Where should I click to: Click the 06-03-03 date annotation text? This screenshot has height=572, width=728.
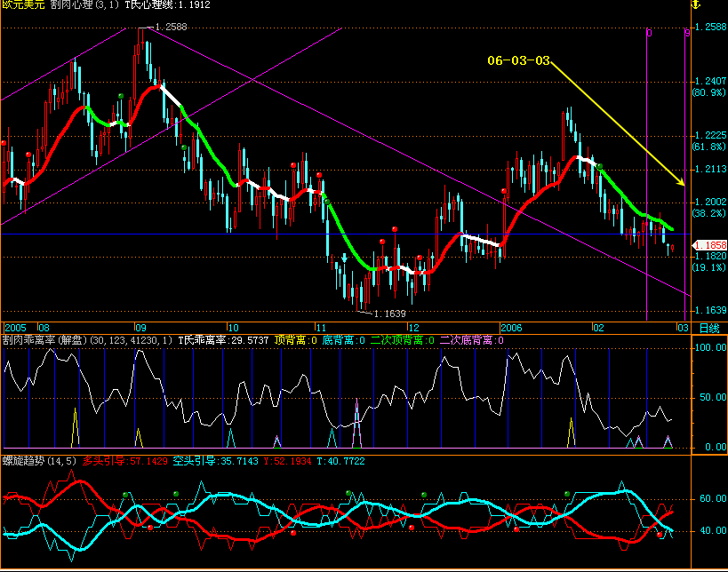point(518,60)
